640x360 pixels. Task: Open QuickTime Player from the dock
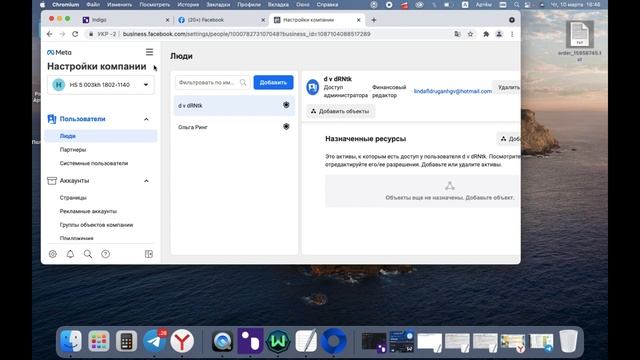click(222, 341)
